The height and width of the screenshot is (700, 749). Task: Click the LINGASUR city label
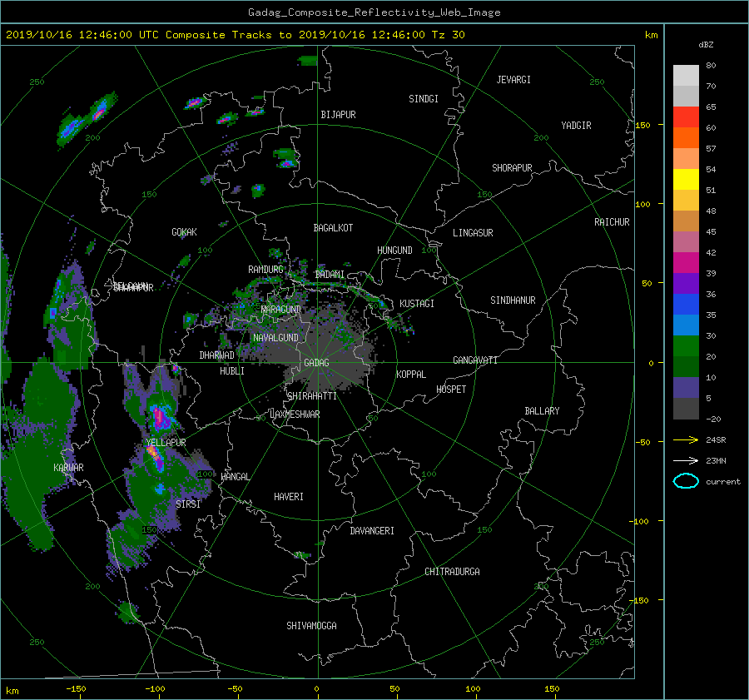(x=473, y=233)
